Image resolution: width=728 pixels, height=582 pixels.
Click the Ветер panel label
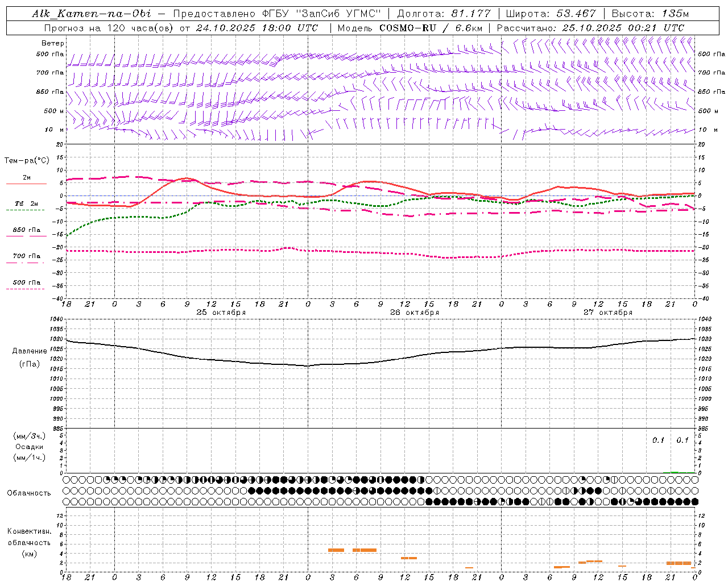[x=52, y=43]
